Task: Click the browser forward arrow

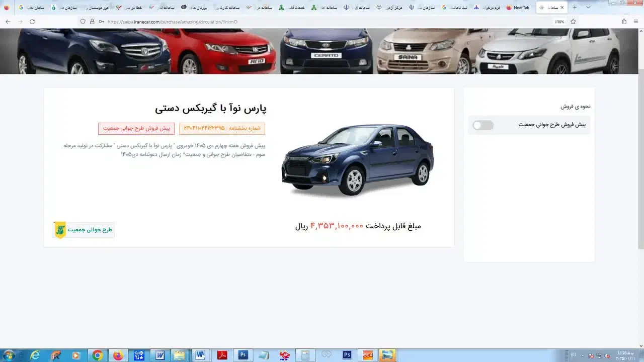Action: pyautogui.click(x=20, y=22)
